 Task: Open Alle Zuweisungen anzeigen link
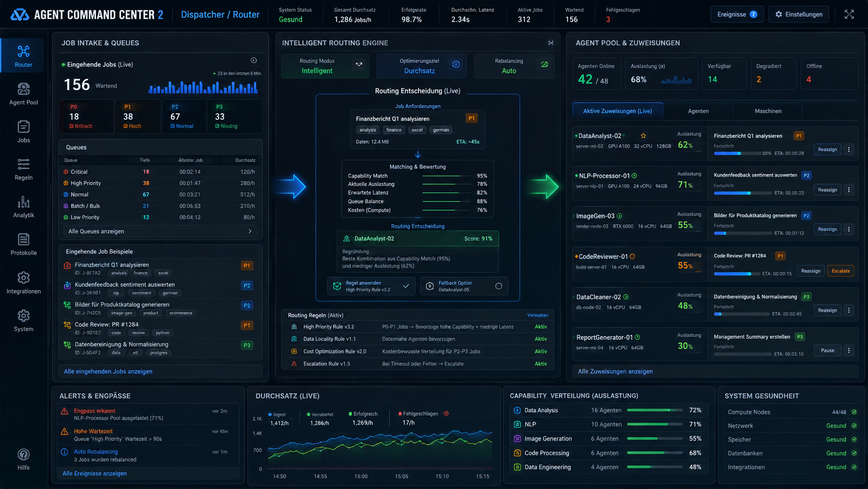click(615, 372)
